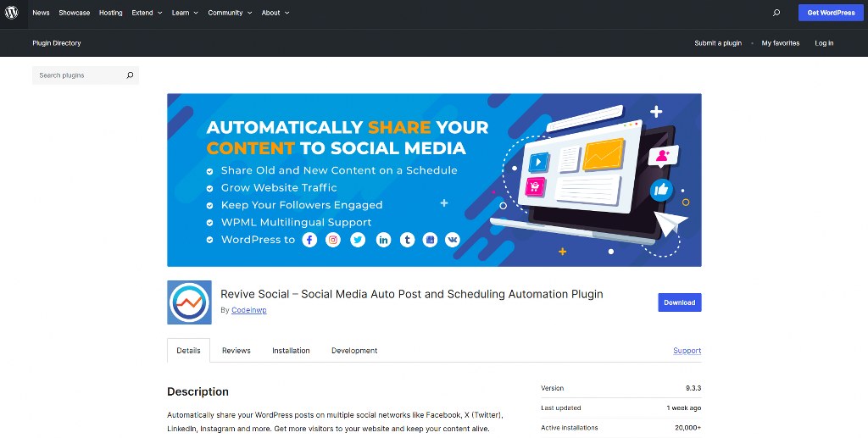Screen dimensions: 868x438
Task: Click the Log in link
Action: coord(824,43)
